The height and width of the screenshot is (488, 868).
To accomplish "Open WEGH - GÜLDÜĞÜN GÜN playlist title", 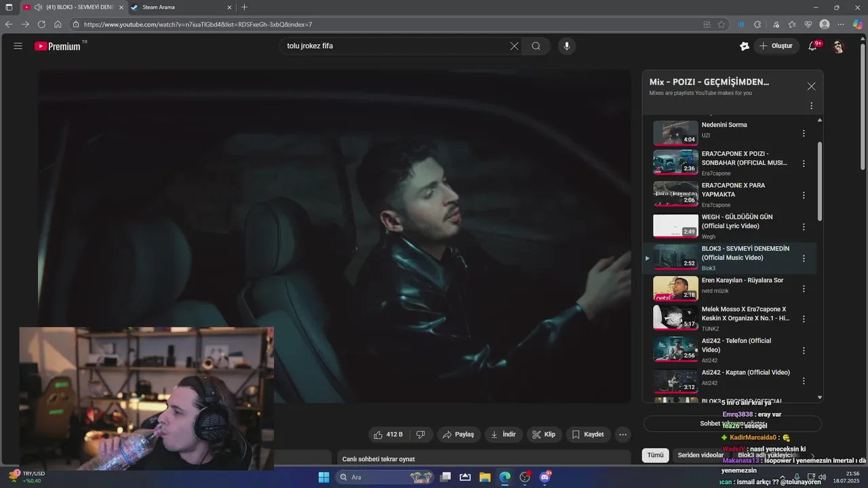I will click(x=737, y=222).
